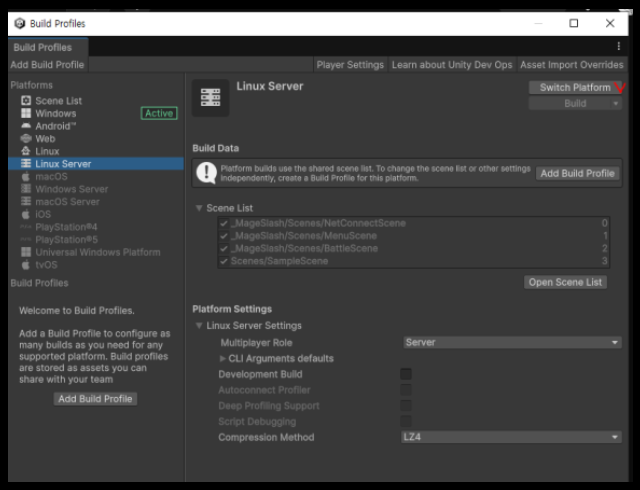Select Android platform row
This screenshot has height=490, width=640.
[96, 126]
